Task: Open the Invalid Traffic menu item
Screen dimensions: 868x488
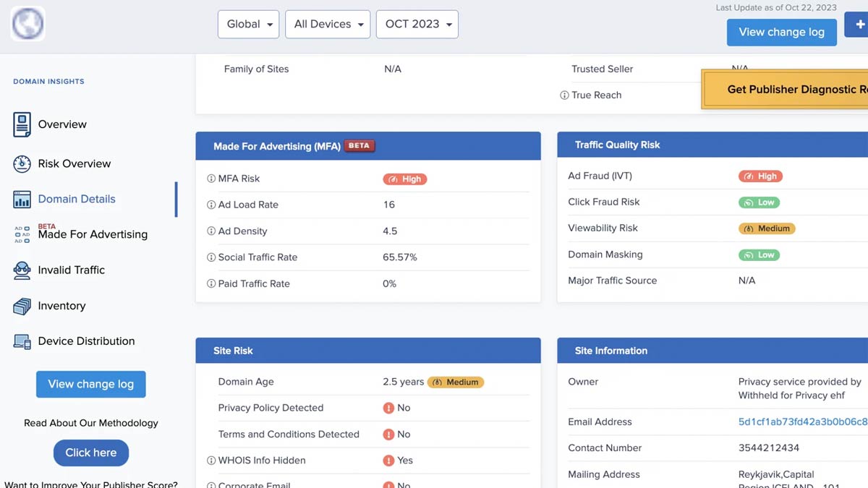Action: coord(71,270)
